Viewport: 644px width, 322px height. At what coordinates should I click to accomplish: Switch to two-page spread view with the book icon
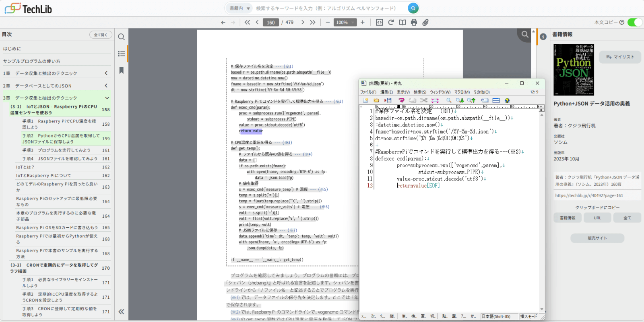(402, 23)
